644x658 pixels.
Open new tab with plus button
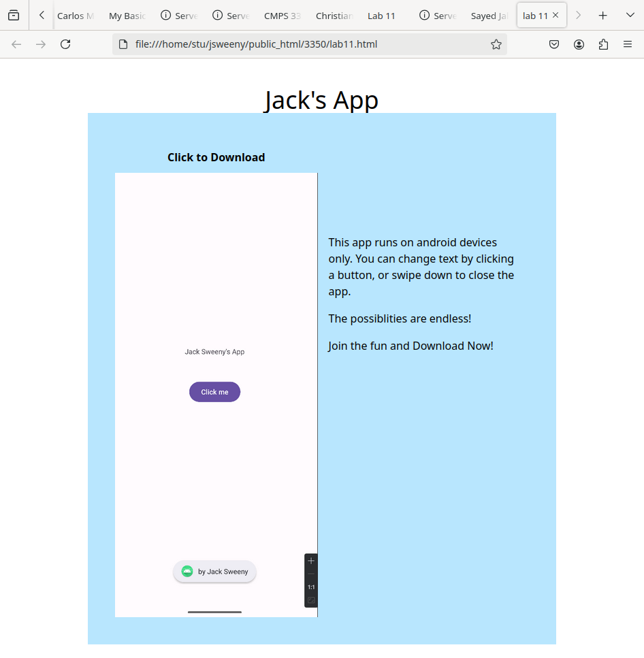pyautogui.click(x=602, y=15)
